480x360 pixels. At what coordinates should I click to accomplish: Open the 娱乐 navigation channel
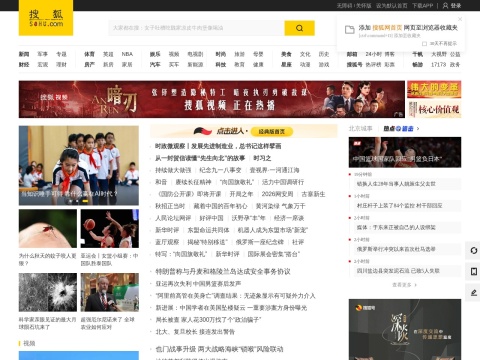pyautogui.click(x=155, y=54)
